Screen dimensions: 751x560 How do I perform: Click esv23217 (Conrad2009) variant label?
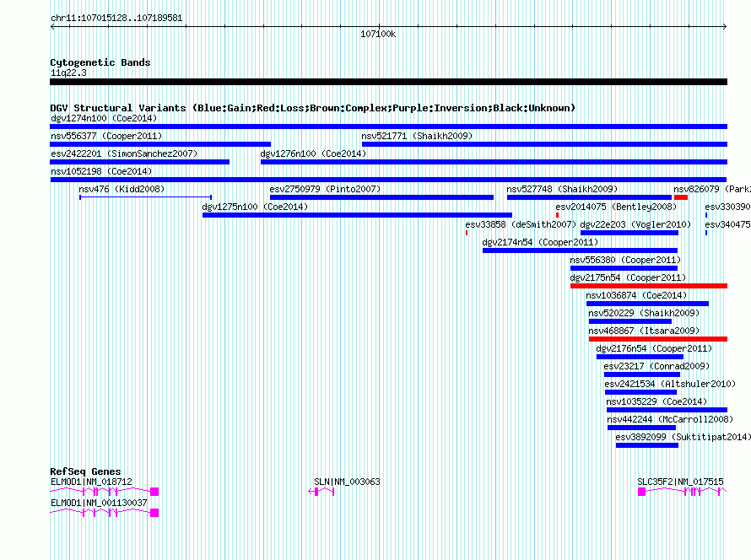click(656, 366)
